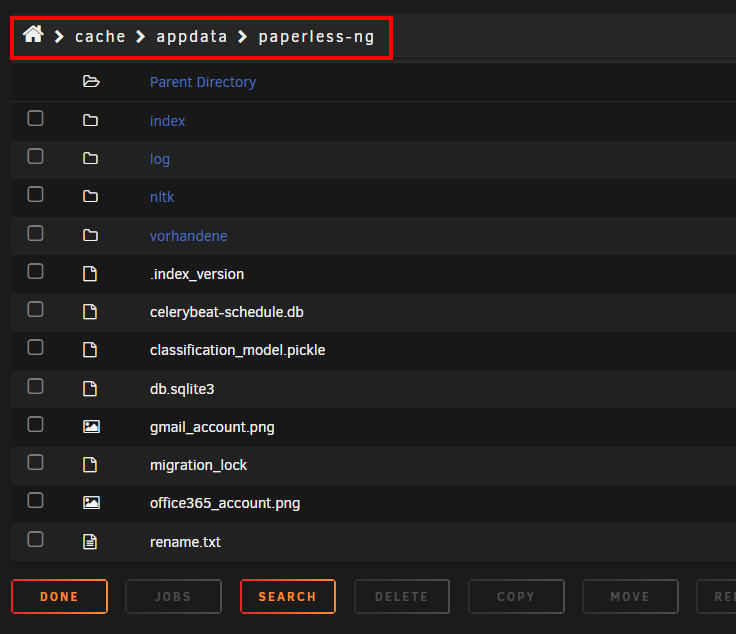Image resolution: width=736 pixels, height=634 pixels.
Task: Click folder icon of nltk row
Action: pos(90,196)
